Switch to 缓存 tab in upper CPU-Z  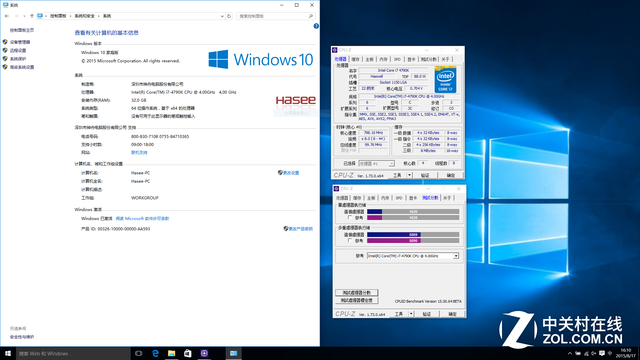coord(356,60)
